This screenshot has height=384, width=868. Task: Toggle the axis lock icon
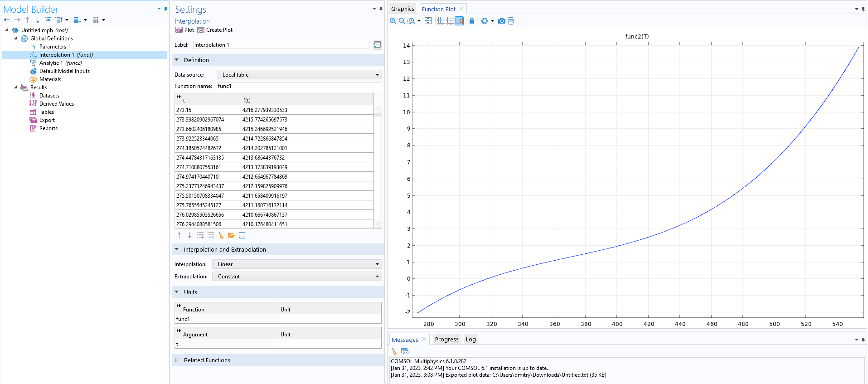coord(472,21)
